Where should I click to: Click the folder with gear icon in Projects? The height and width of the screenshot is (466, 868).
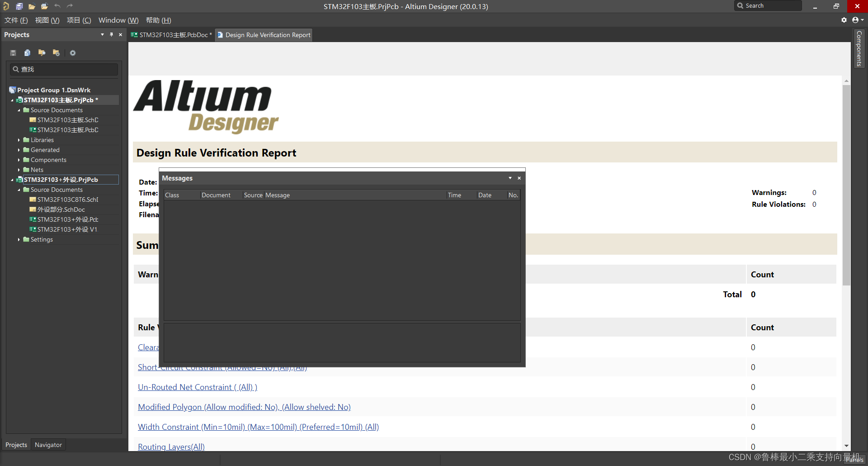click(56, 53)
